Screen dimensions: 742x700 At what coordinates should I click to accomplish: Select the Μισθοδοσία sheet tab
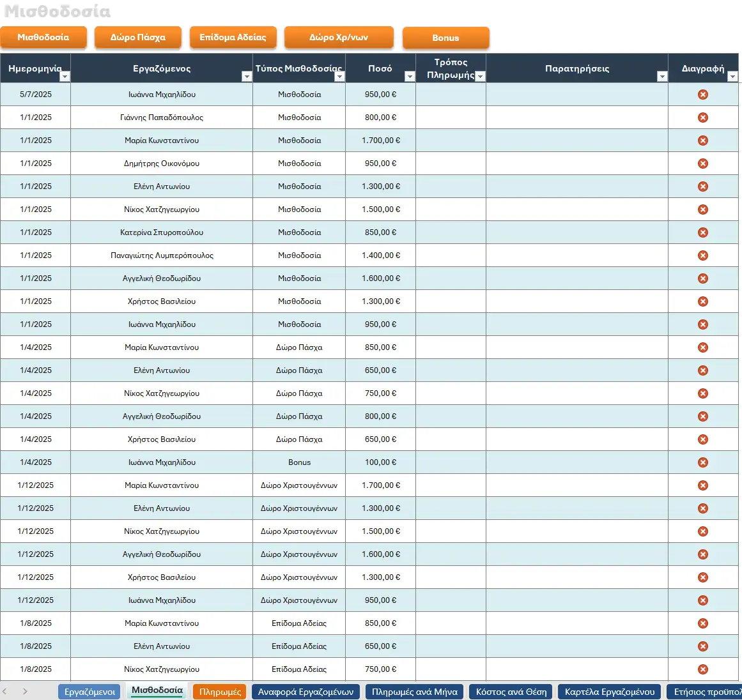(157, 690)
